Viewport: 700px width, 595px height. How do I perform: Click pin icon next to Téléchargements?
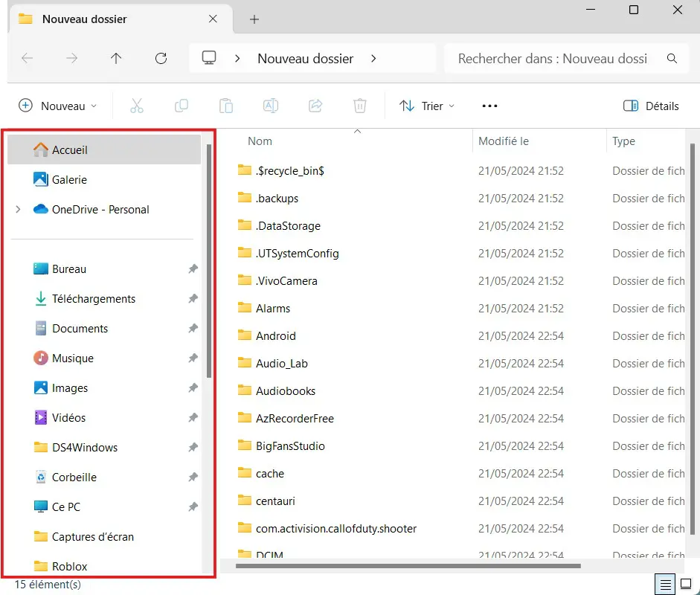point(193,299)
